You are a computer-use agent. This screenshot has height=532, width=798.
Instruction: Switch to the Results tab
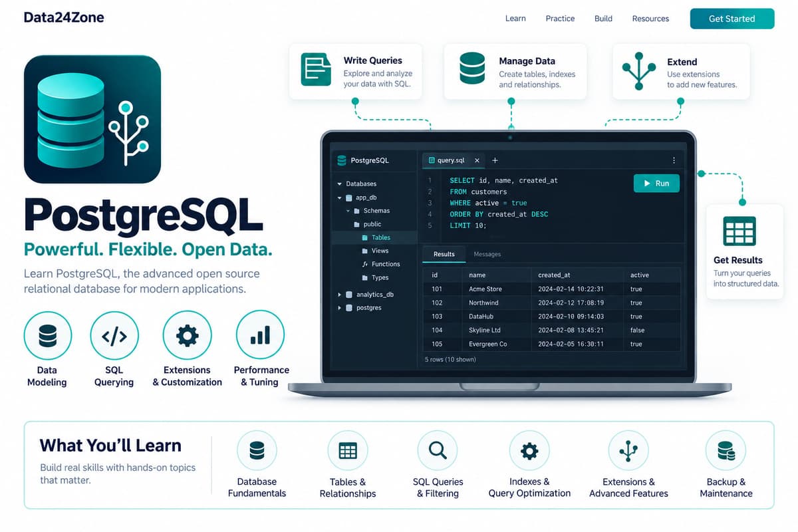pos(444,254)
